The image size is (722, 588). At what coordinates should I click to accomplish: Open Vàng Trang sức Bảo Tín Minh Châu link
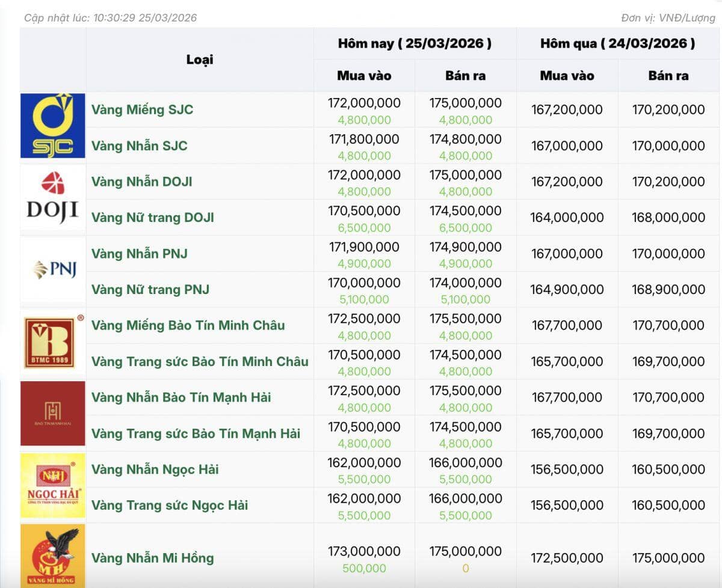pos(200,362)
